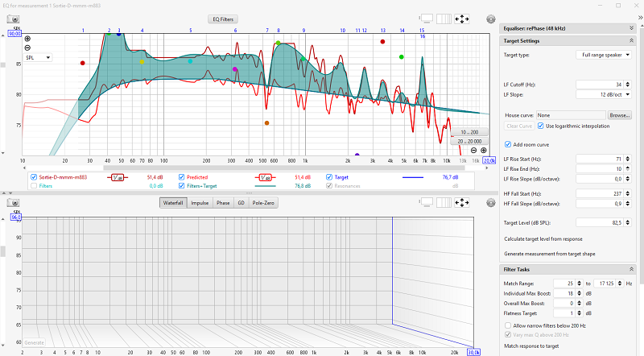Click the 1/48 smoothing icon for Predicted
644x356 pixels.
[266, 177]
